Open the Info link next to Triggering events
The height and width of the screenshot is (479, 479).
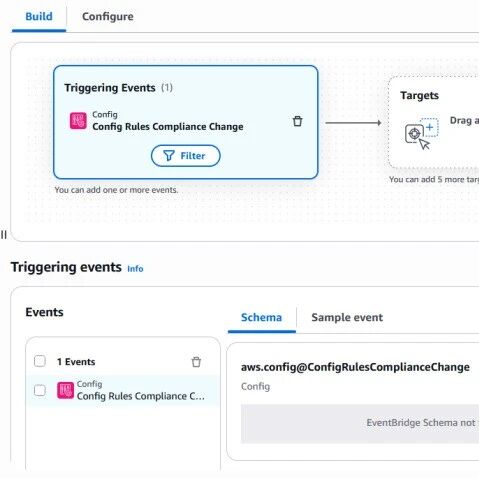click(135, 269)
